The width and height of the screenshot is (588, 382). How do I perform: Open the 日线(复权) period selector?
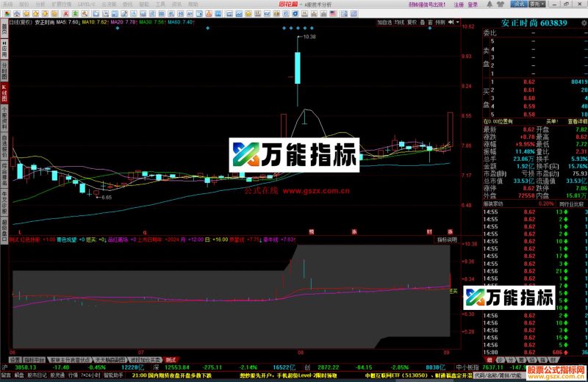pos(21,23)
